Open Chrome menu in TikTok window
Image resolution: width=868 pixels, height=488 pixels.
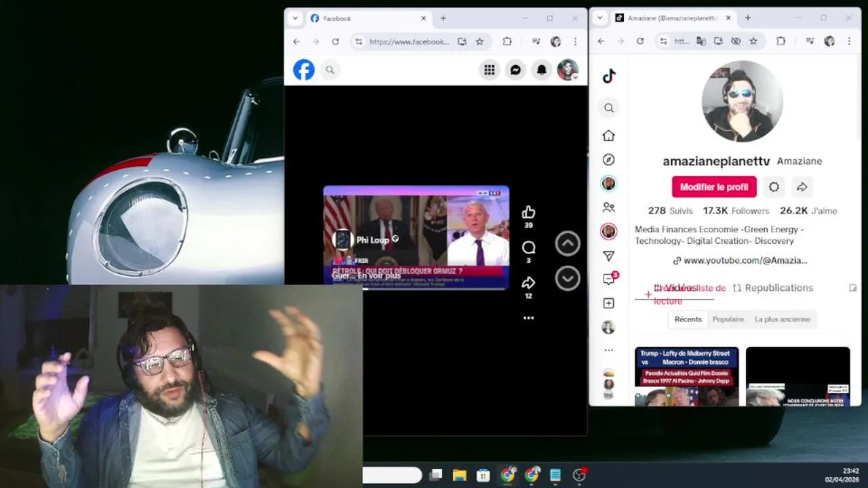pos(849,41)
